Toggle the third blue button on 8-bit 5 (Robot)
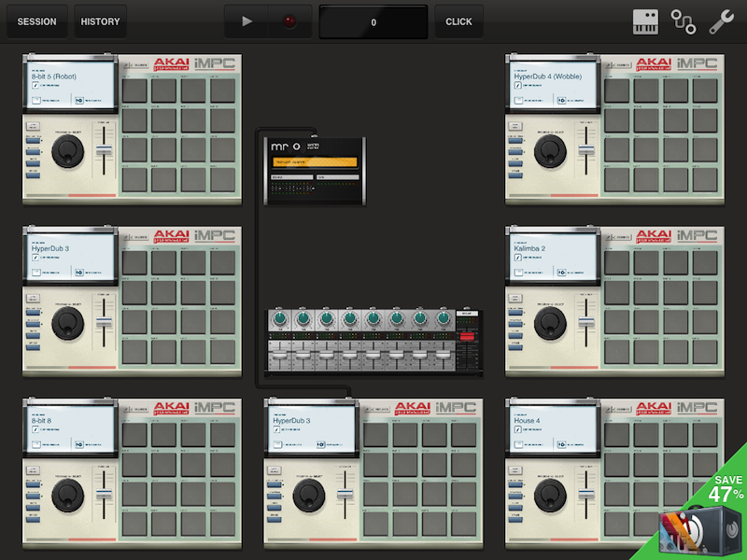 point(33,164)
